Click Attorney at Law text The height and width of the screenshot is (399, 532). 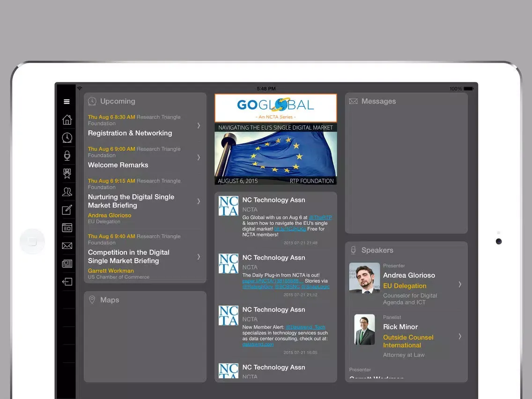click(404, 355)
